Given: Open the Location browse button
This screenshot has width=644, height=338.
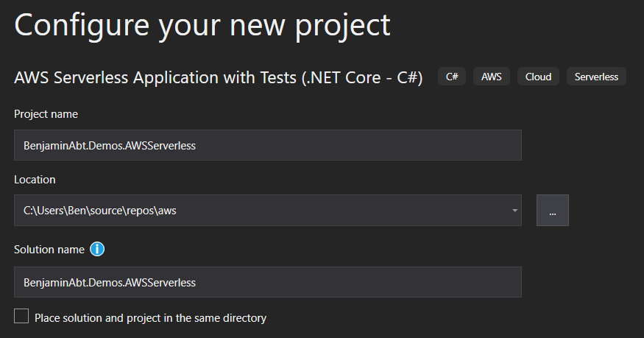Looking at the screenshot, I should (x=553, y=211).
